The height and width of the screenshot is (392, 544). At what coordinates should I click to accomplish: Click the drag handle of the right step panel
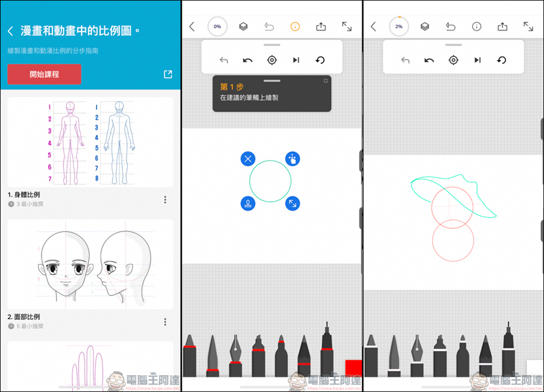tap(454, 45)
